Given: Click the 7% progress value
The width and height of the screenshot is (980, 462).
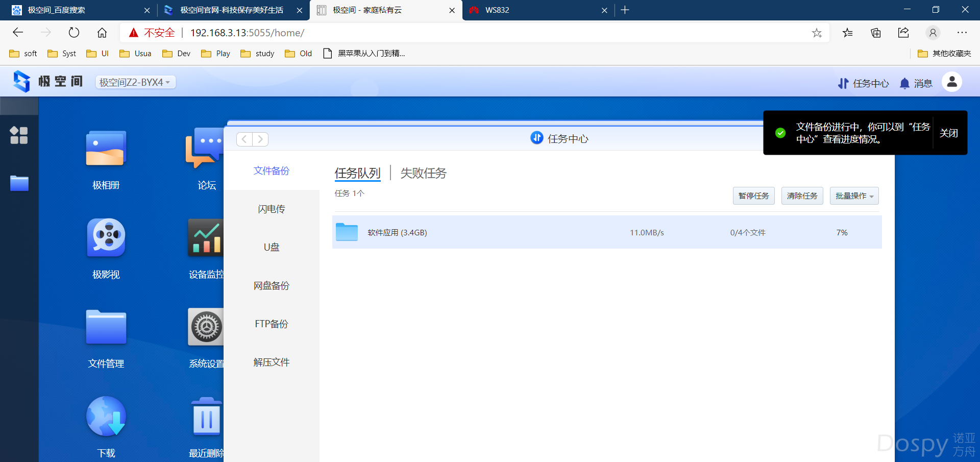Looking at the screenshot, I should (842, 232).
